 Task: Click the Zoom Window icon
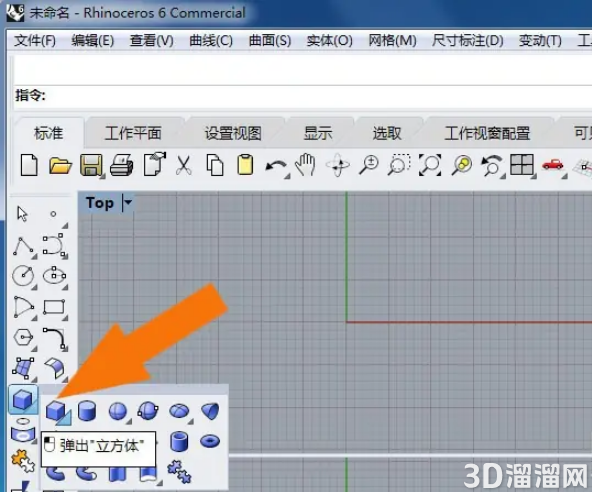tap(399, 165)
